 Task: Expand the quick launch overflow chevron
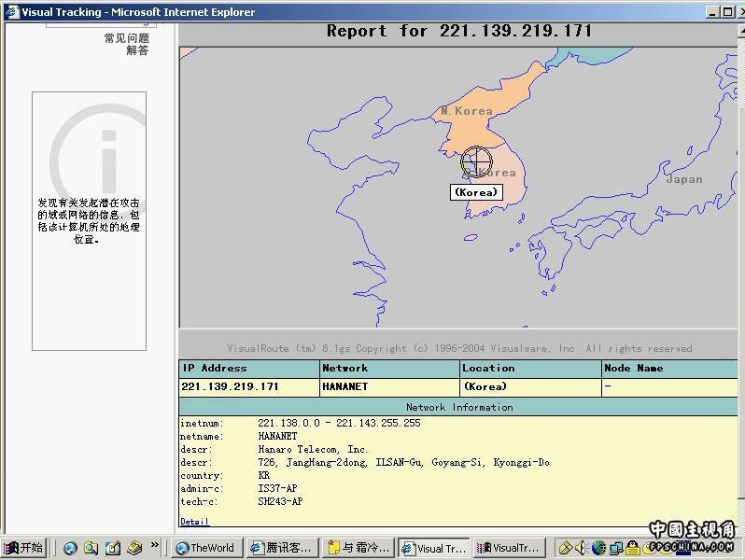[155, 546]
